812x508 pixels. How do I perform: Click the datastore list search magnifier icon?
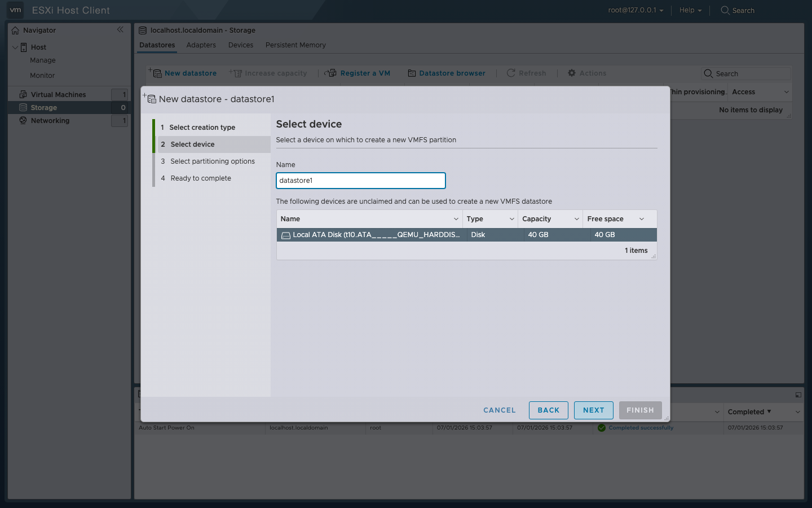pyautogui.click(x=708, y=73)
